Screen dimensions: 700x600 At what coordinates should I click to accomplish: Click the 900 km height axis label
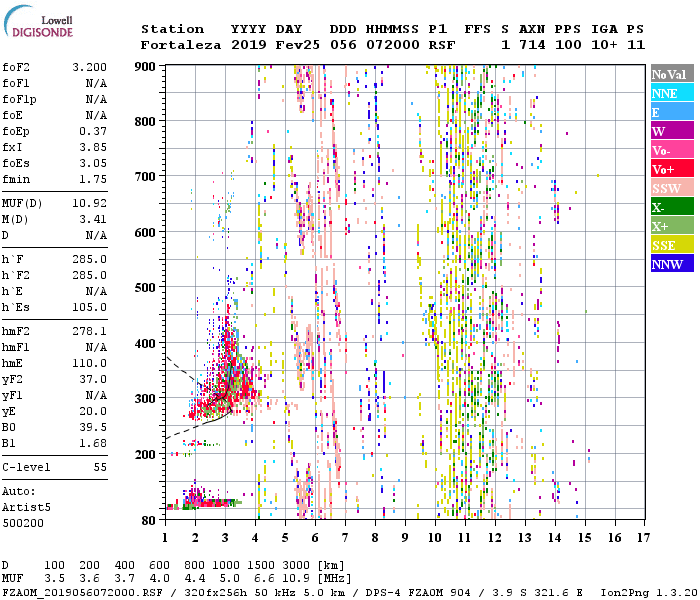pyautogui.click(x=145, y=67)
